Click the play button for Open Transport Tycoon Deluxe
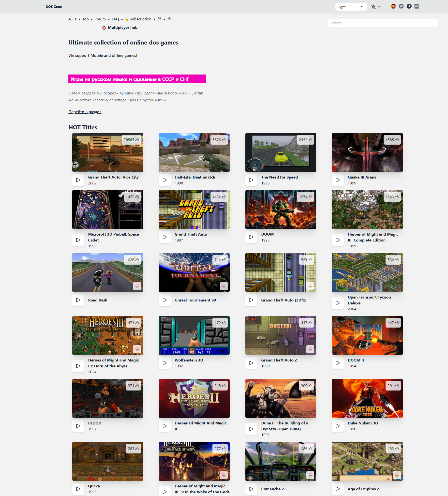Viewport: 448px width, 496px height. click(x=338, y=303)
